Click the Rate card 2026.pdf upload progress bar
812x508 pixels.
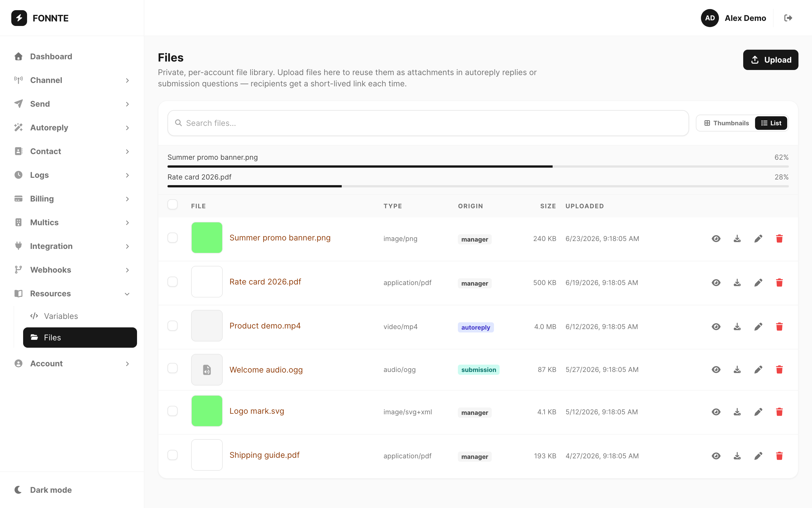(478, 186)
